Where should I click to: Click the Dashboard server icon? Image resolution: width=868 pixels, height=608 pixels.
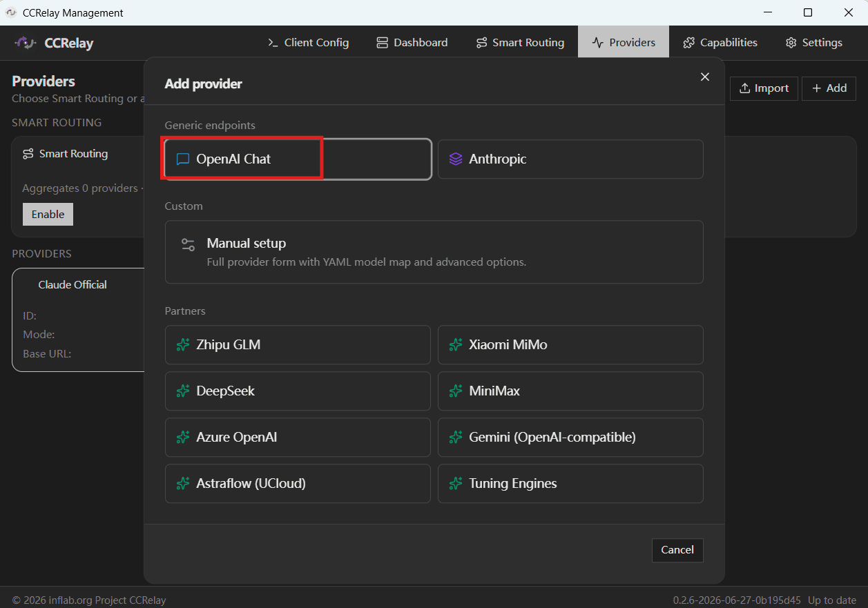382,43
